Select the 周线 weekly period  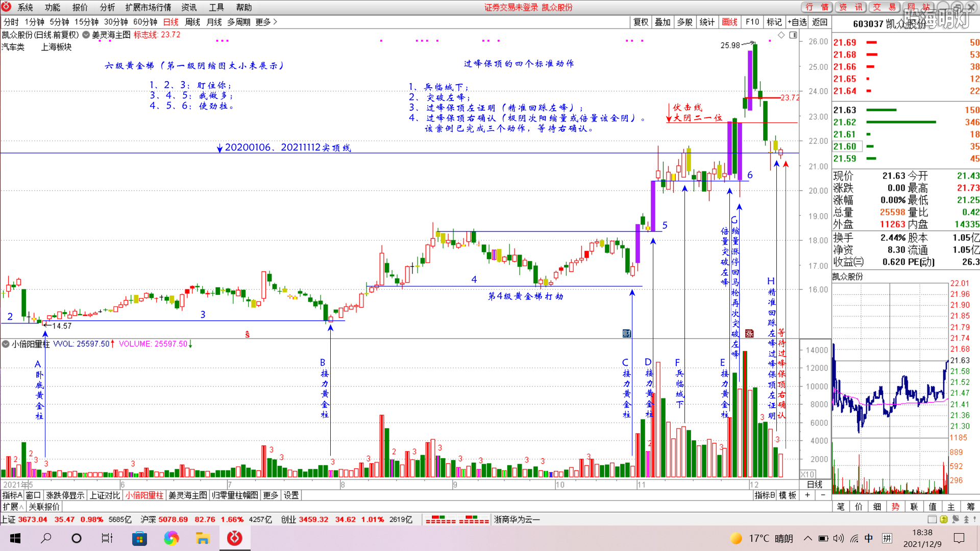point(192,22)
